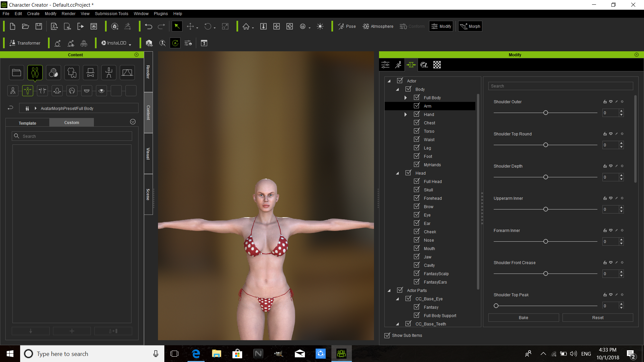Open the Plugins menu
Screen dimensions: 644x362
[x=160, y=14]
